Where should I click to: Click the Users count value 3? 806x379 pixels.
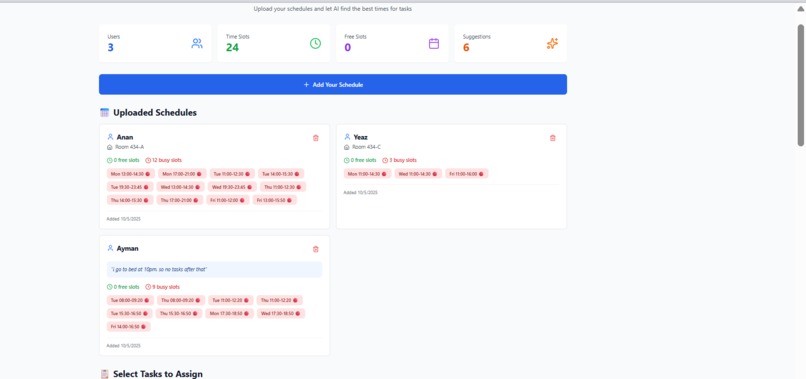click(111, 47)
